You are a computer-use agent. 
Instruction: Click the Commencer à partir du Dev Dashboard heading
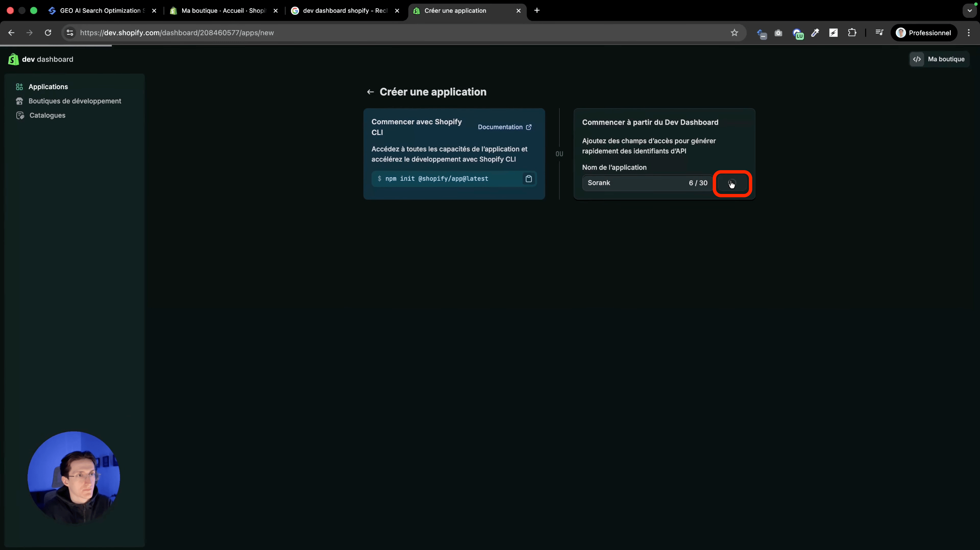click(650, 123)
